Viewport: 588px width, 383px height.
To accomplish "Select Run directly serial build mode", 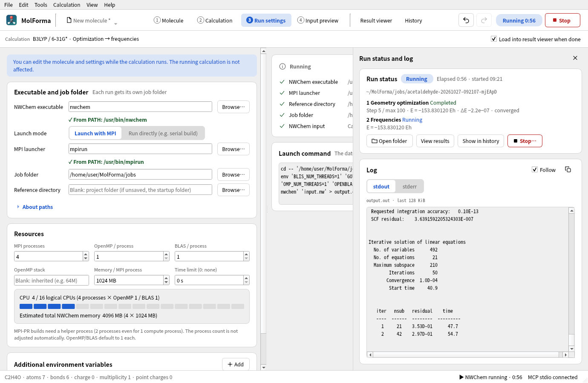I will click(x=163, y=133).
